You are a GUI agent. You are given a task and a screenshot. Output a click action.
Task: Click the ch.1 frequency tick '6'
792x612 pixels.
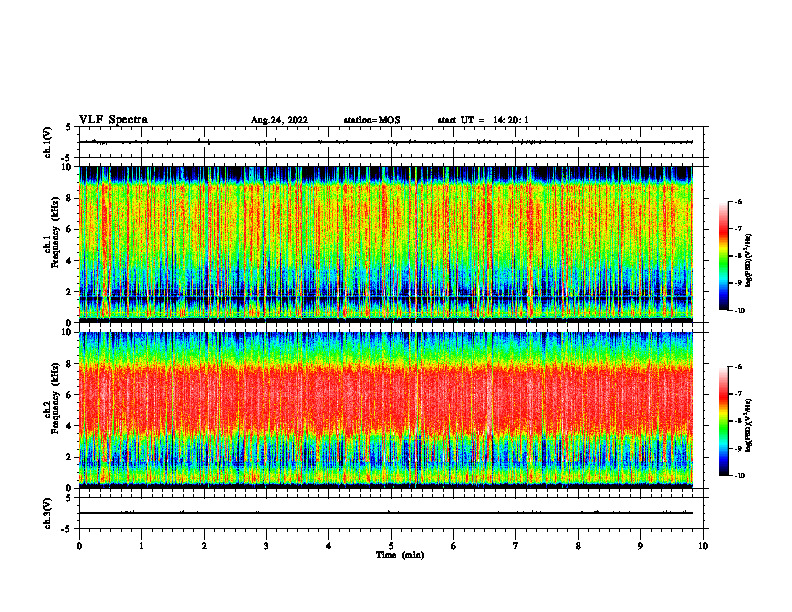70,230
